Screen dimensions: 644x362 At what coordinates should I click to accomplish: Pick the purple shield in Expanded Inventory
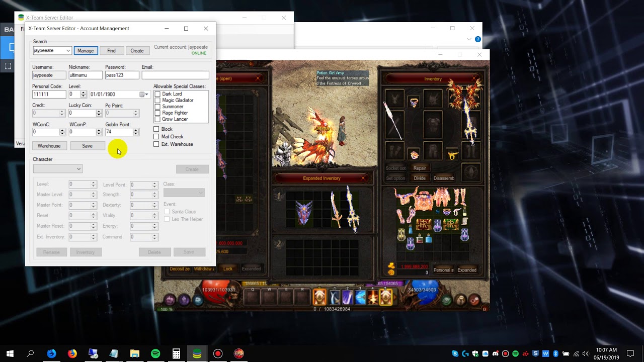[x=304, y=213]
